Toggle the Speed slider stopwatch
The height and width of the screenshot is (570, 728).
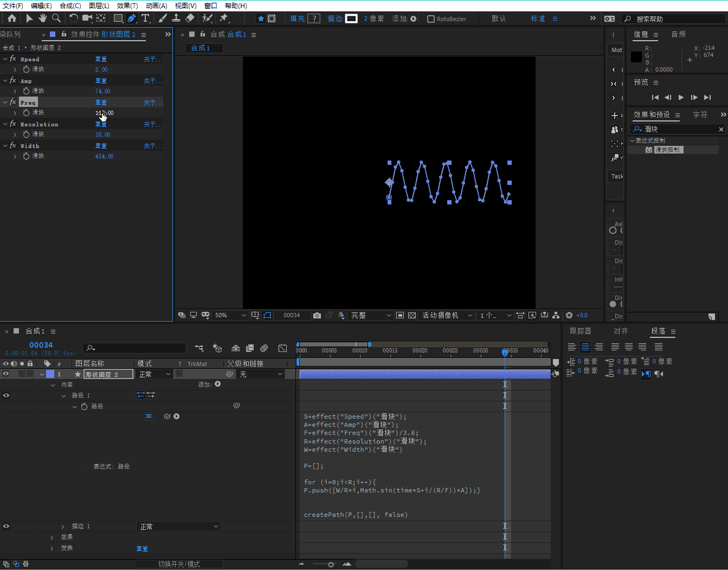[x=26, y=69]
